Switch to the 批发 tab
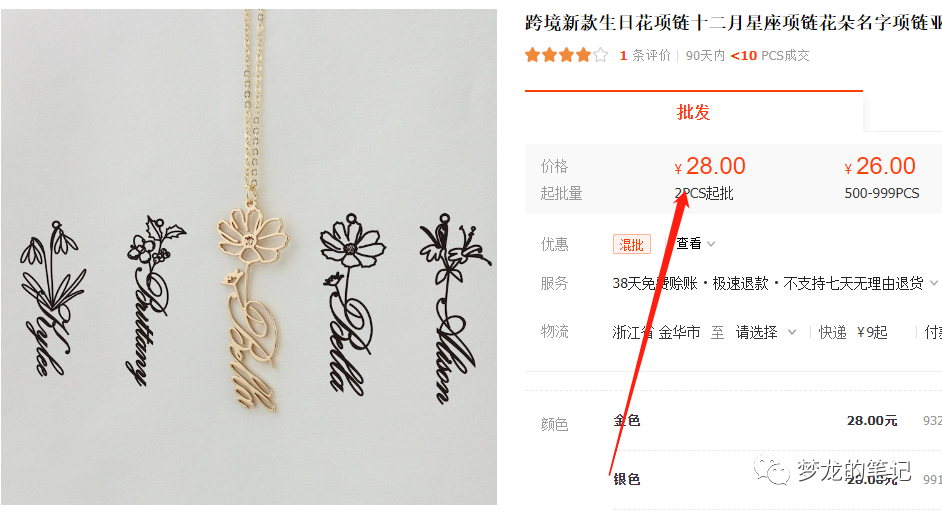 click(x=693, y=112)
